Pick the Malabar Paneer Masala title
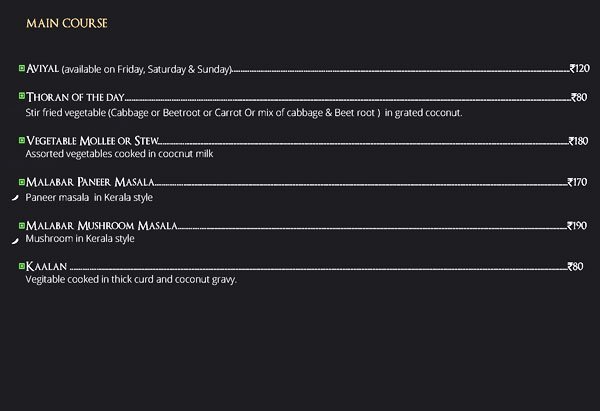 (90, 183)
